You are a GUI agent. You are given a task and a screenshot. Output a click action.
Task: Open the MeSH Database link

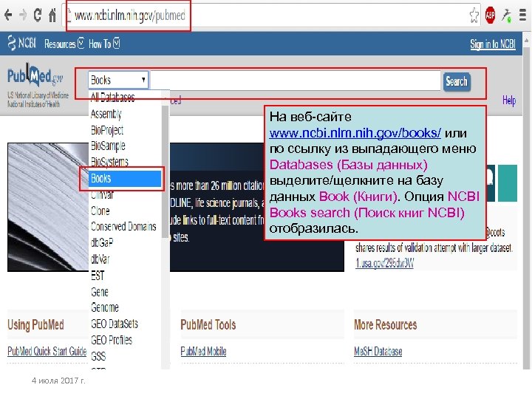(x=378, y=351)
